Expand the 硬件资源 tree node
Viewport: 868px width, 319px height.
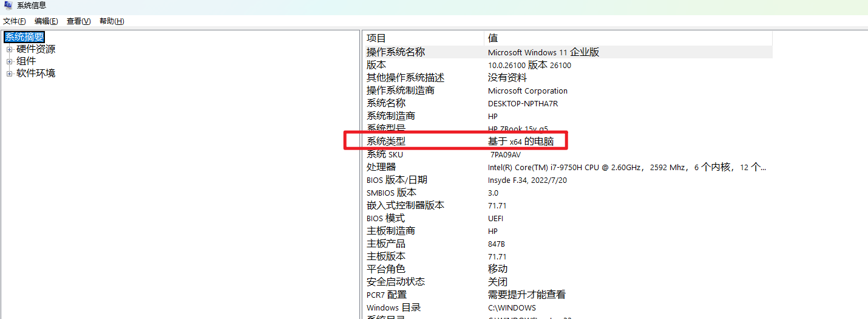[9, 49]
